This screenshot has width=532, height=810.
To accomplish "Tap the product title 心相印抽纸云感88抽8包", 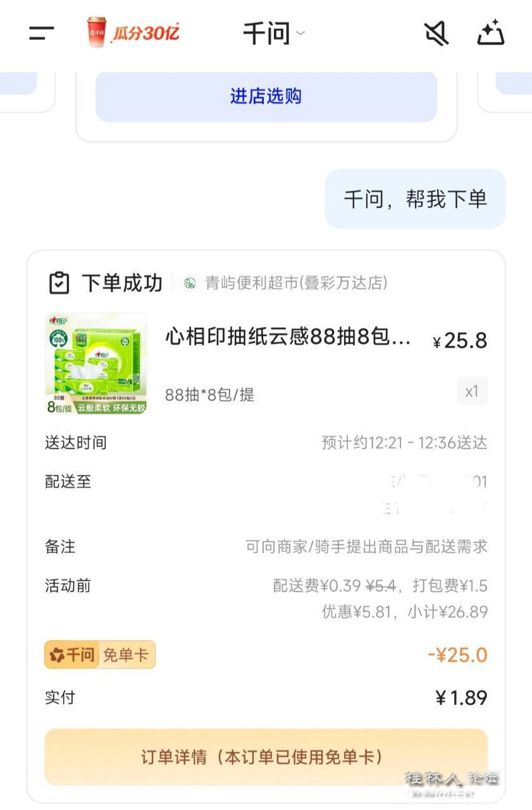I will [288, 338].
